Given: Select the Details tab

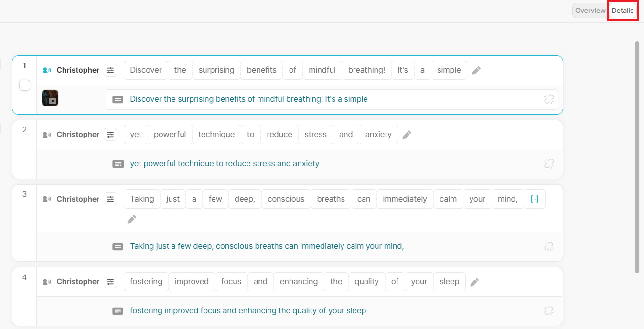Looking at the screenshot, I should [623, 11].
